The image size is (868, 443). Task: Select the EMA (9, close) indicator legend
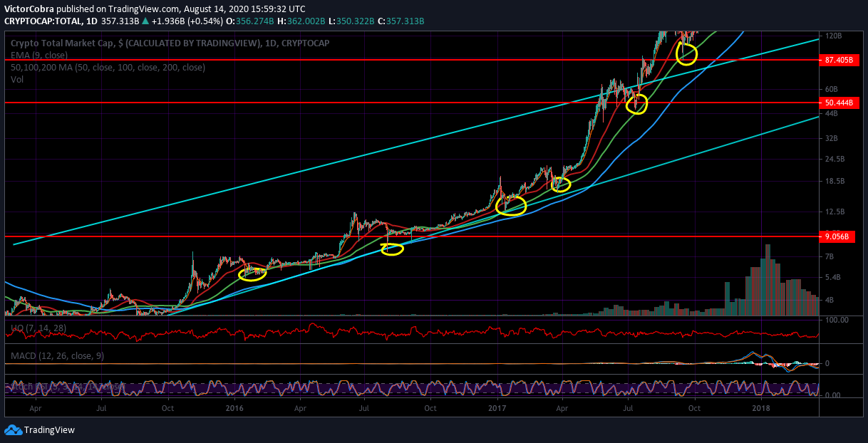40,55
